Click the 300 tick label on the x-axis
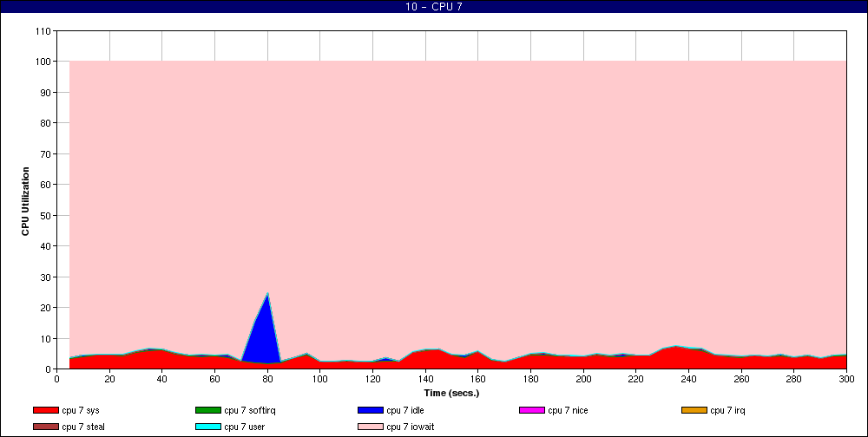 coord(847,379)
